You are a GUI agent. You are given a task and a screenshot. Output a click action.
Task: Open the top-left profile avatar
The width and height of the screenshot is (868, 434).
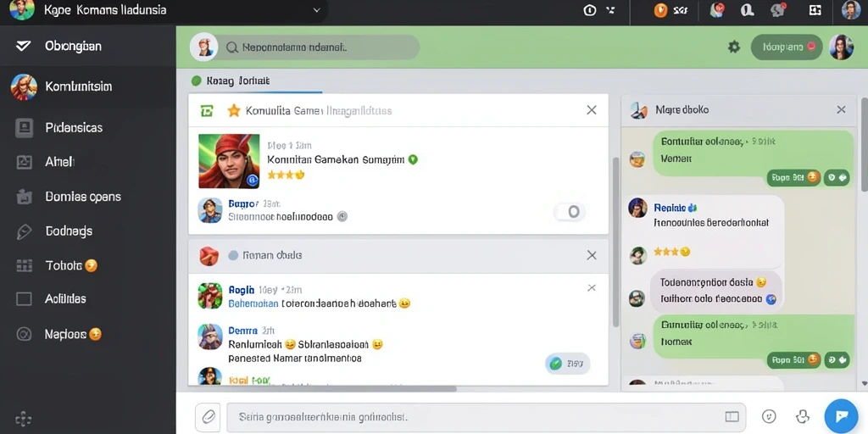22,10
